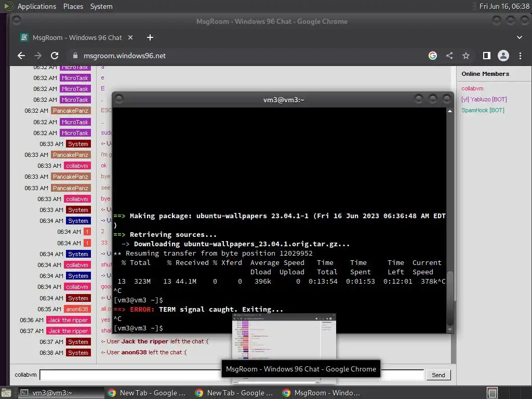
Task: Reload the msgroom page
Action: coord(54,56)
